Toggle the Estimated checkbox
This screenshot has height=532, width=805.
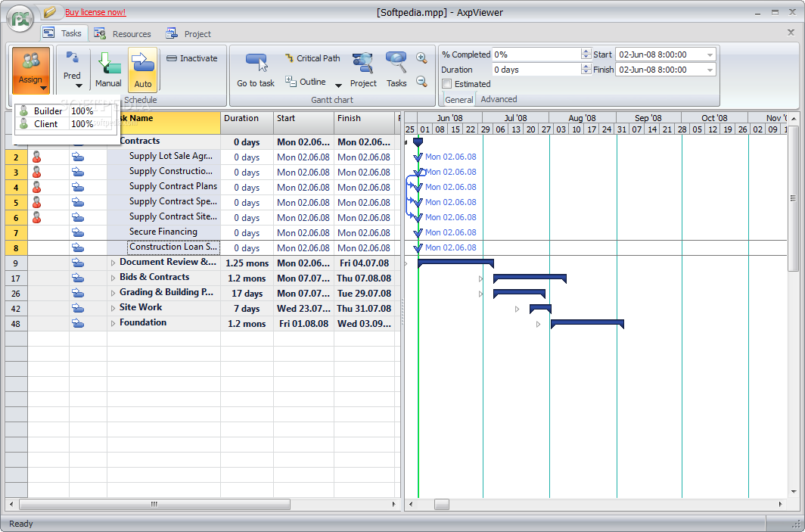pos(447,84)
